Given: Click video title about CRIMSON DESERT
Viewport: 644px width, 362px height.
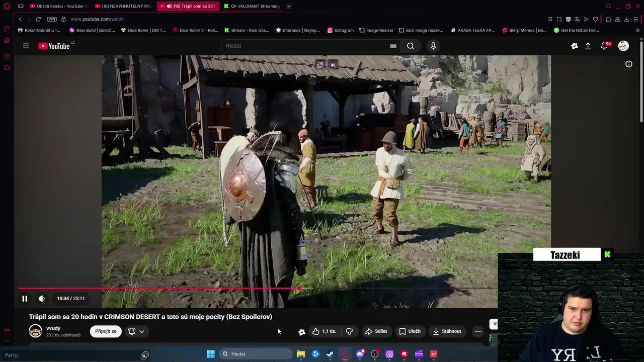Looking at the screenshot, I should (x=150, y=317).
